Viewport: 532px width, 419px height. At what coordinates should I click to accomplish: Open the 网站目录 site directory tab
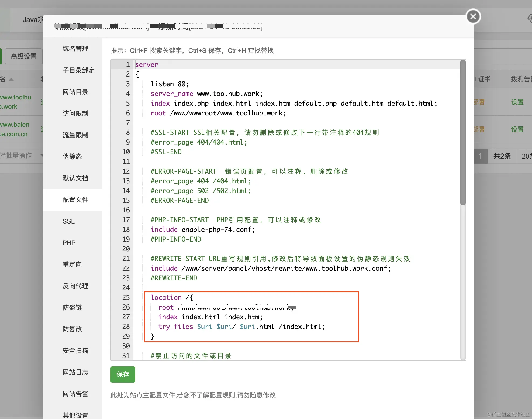coord(75,92)
